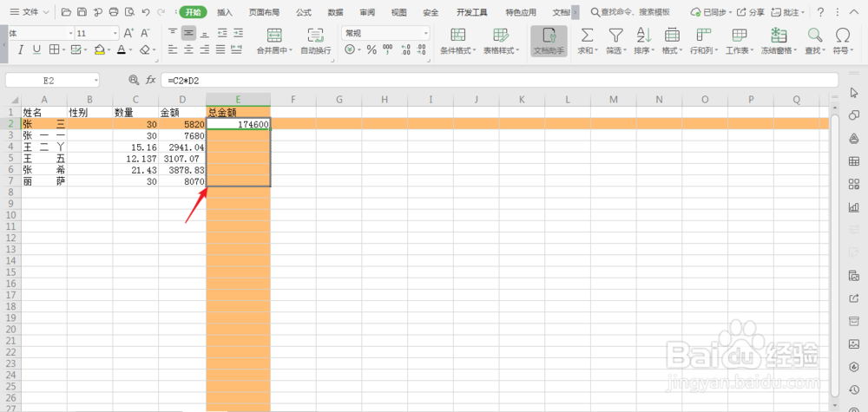Click distributed alignment icon
Viewport: 868px width, 412px height.
[x=237, y=49]
